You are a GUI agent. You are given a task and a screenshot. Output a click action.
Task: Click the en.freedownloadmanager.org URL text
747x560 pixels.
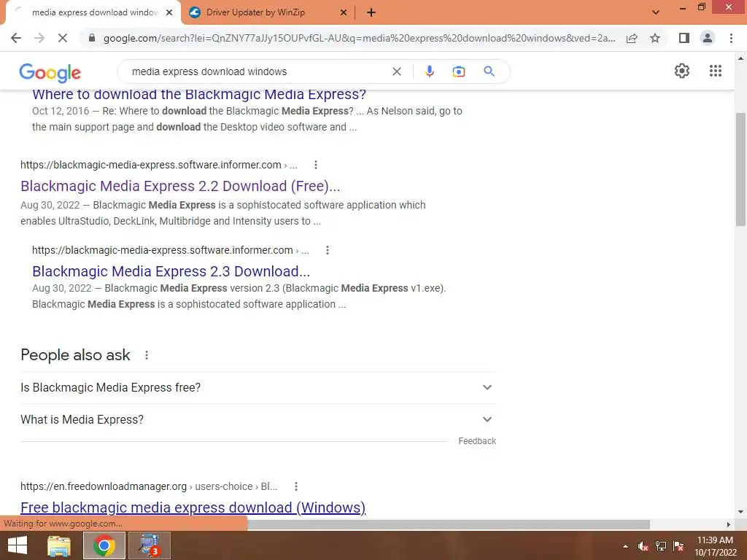[x=104, y=486]
